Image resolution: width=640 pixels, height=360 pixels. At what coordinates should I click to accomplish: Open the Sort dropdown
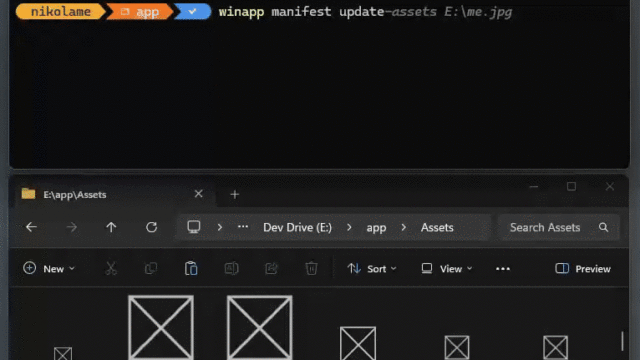tap(372, 269)
